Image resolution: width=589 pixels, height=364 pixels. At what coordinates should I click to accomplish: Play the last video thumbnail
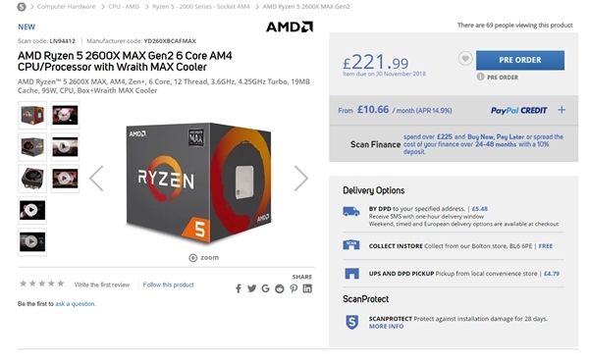[32, 241]
